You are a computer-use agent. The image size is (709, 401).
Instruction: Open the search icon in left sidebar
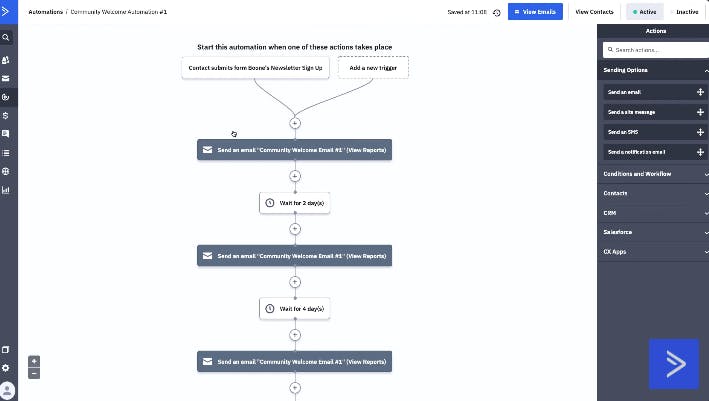[x=6, y=38]
